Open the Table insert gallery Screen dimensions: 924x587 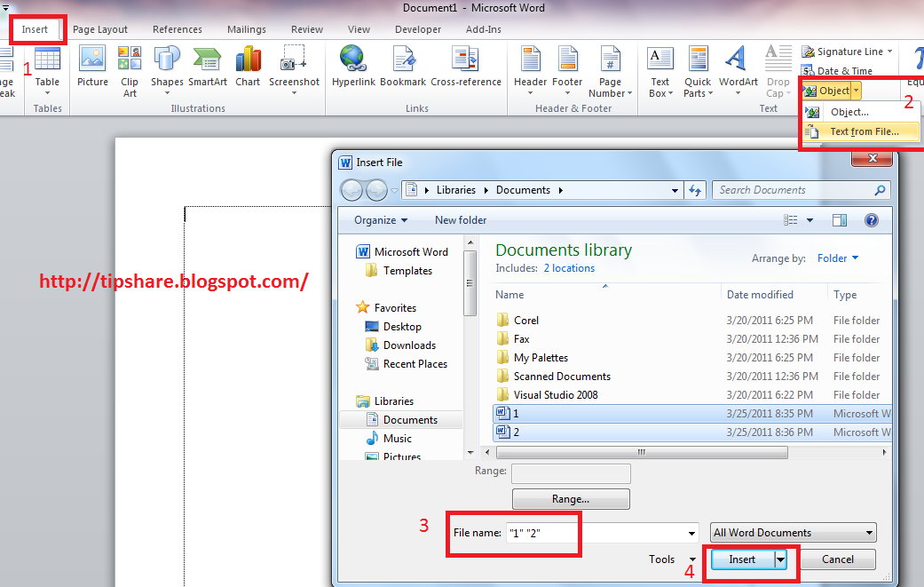click(x=47, y=72)
